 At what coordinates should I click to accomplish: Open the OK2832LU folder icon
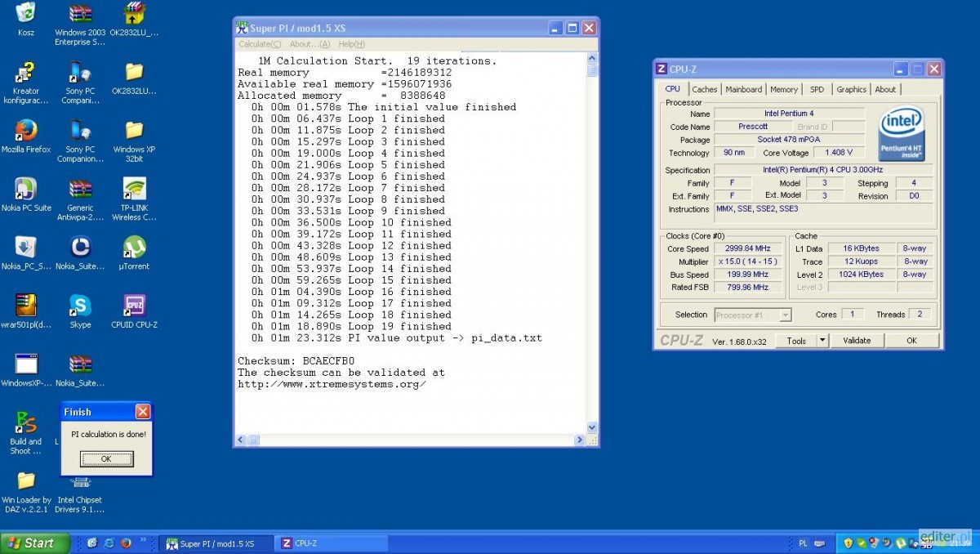point(134,73)
